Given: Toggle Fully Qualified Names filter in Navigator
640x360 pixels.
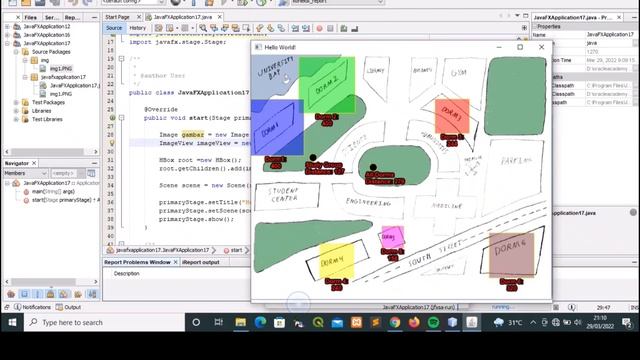Looking at the screenshot, I should [78, 294].
